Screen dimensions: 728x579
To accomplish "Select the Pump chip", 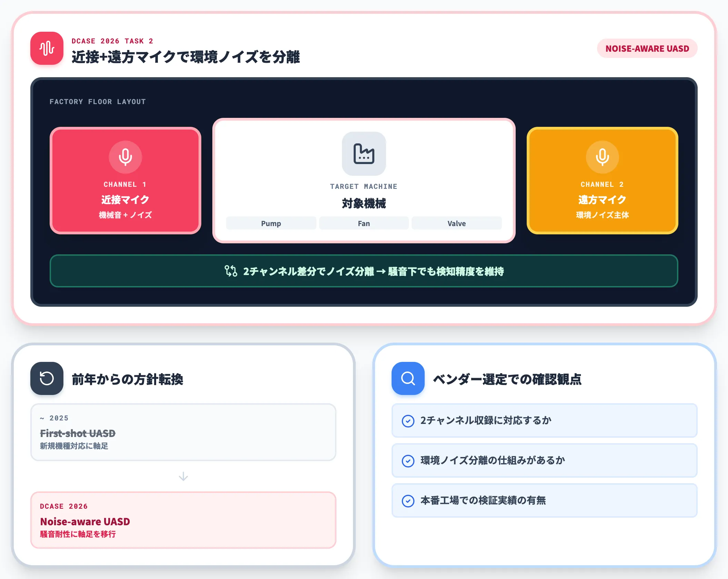I will tap(271, 223).
